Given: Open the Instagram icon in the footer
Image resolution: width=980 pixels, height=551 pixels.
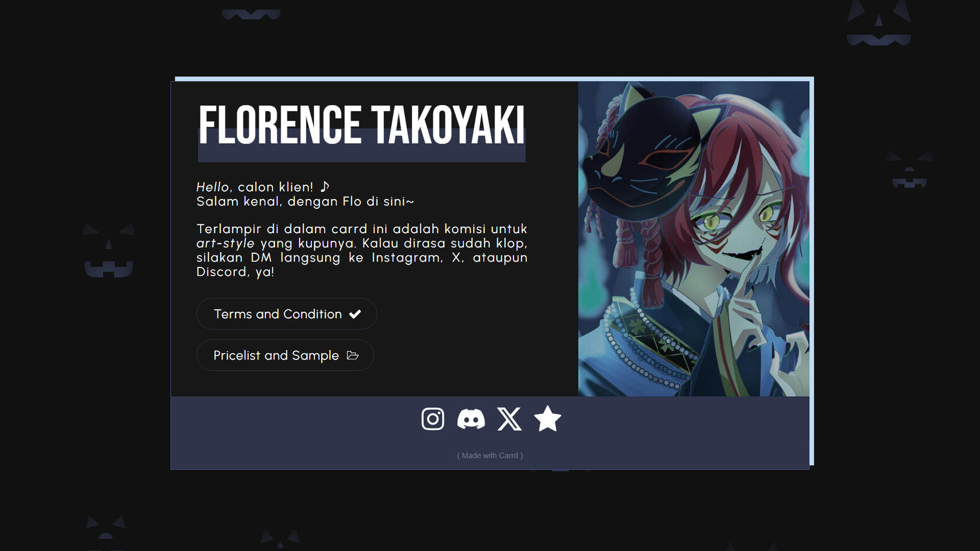Looking at the screenshot, I should click(433, 419).
